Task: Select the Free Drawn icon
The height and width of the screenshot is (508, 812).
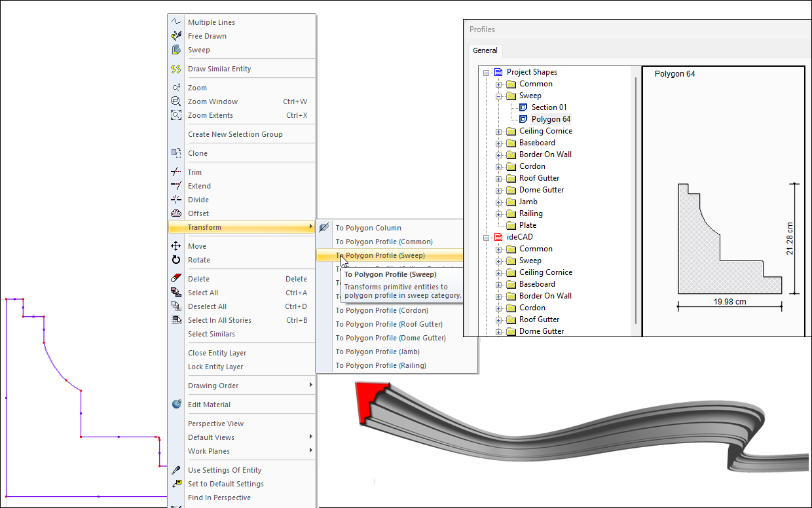Action: [x=176, y=36]
